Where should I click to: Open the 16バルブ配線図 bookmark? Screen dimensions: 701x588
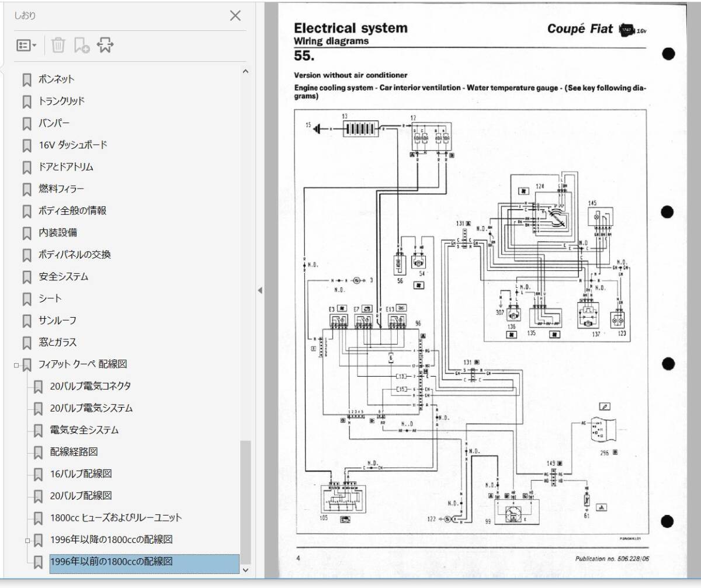point(81,474)
